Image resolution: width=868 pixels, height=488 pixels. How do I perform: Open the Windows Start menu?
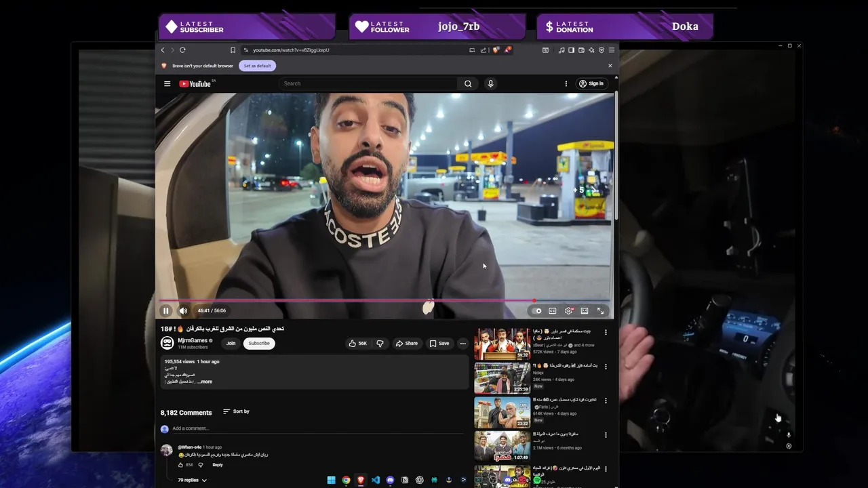pyautogui.click(x=331, y=480)
